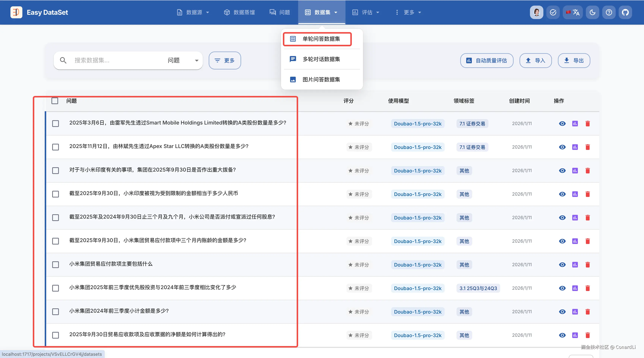Click the GitHub icon in header

(625, 12)
